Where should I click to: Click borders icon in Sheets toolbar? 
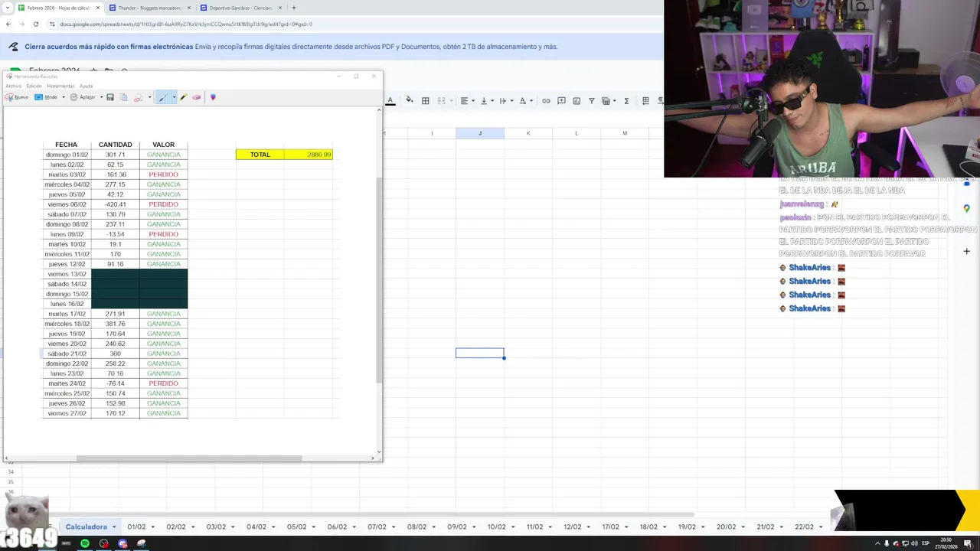426,100
